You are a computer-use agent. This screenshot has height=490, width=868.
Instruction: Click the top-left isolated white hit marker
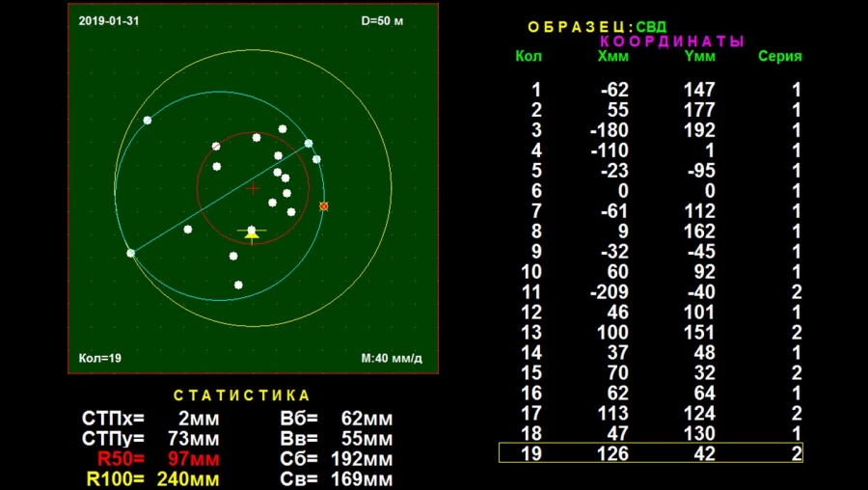[x=148, y=121]
